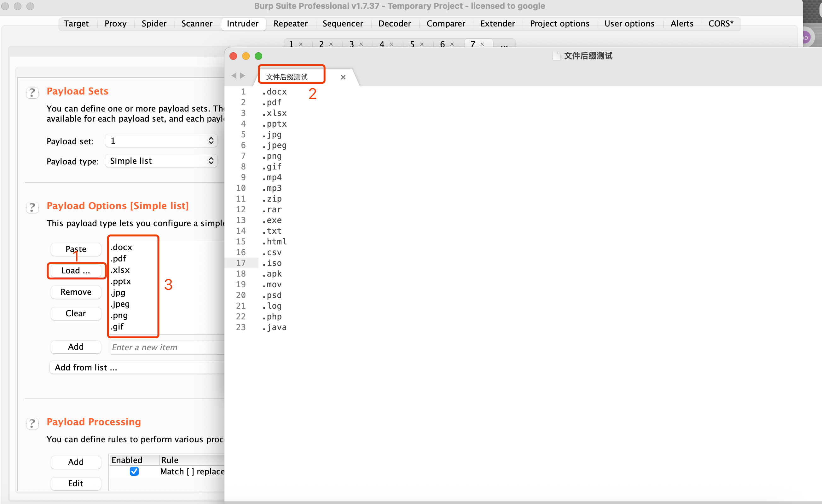Close the 文件后缀测试 editor tab

(343, 77)
